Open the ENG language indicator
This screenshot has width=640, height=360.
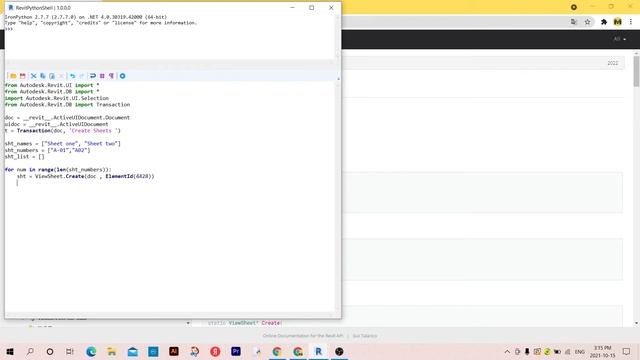coord(580,351)
